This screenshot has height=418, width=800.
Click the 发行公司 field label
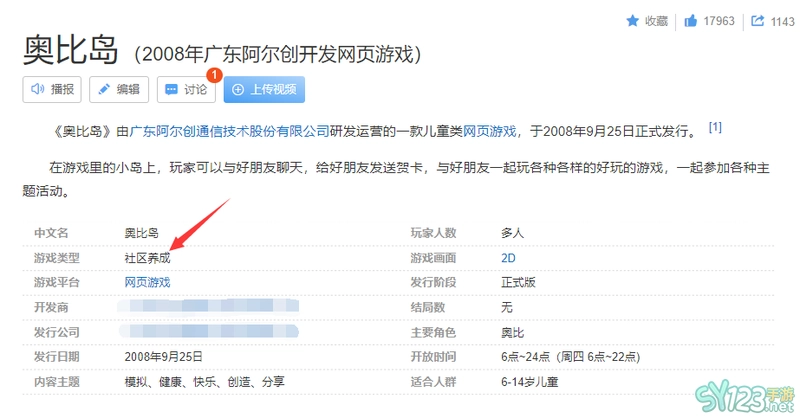[x=57, y=332]
